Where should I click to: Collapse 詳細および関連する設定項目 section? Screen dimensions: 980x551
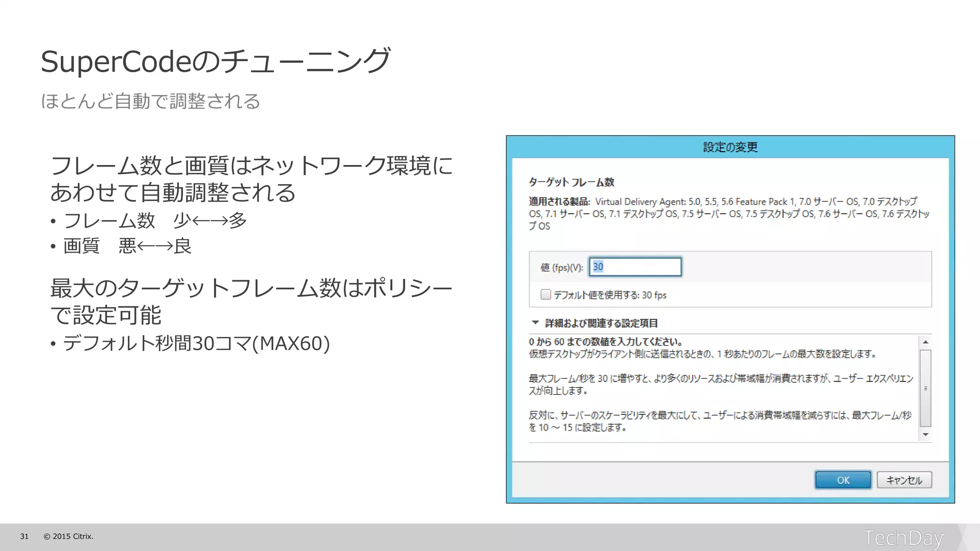click(x=535, y=323)
